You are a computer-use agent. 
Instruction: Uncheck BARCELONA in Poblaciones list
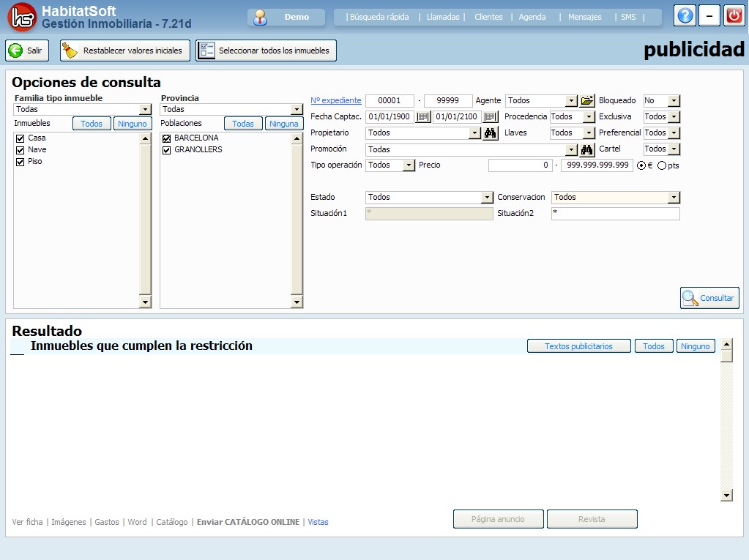[x=167, y=138]
